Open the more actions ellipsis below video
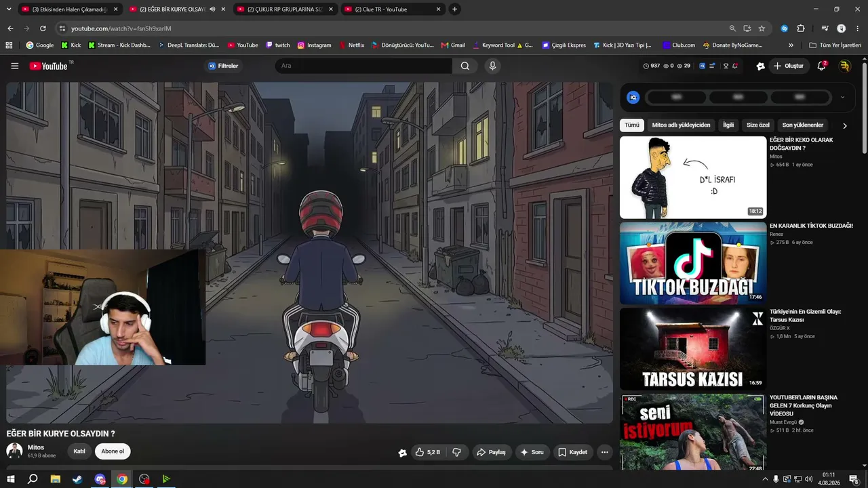This screenshot has height=488, width=868. point(604,452)
